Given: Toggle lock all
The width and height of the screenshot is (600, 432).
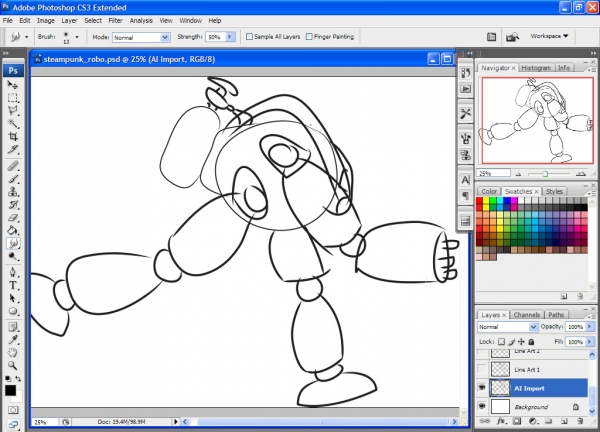Looking at the screenshot, I should (x=531, y=342).
